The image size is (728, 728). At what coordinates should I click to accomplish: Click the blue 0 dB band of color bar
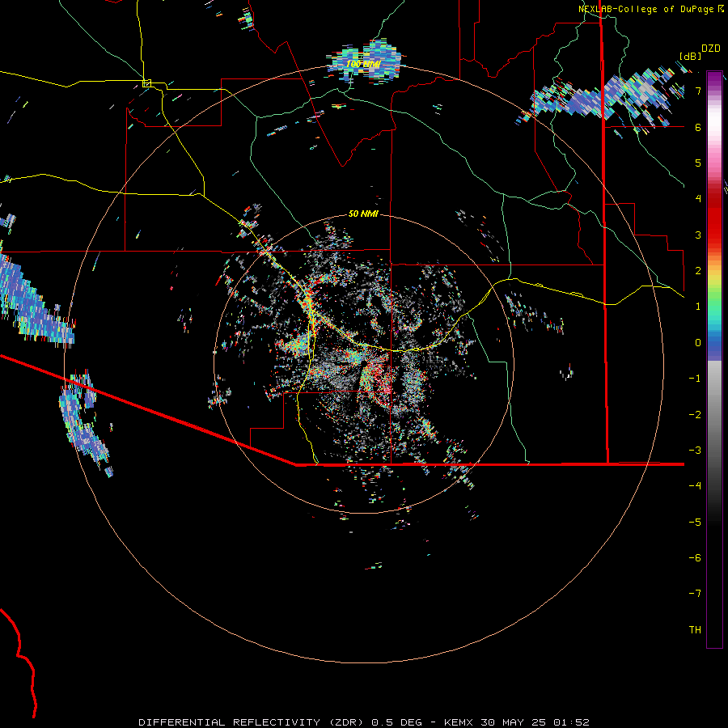(x=714, y=344)
